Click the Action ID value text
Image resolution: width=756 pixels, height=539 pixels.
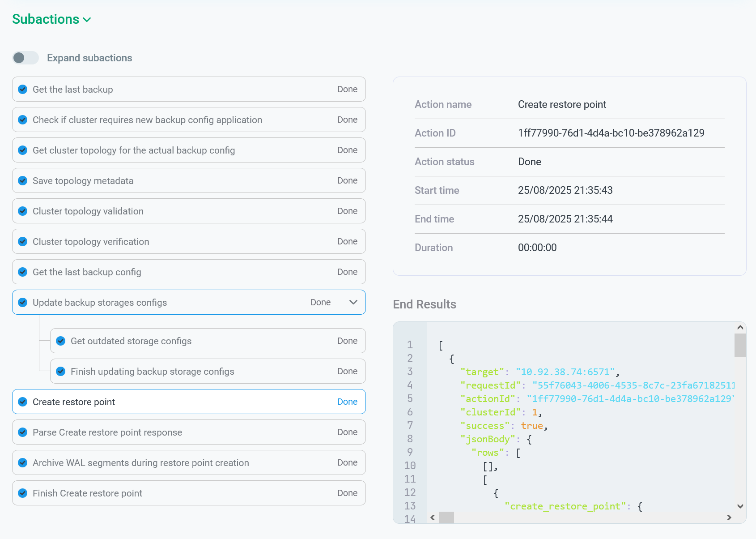click(611, 133)
